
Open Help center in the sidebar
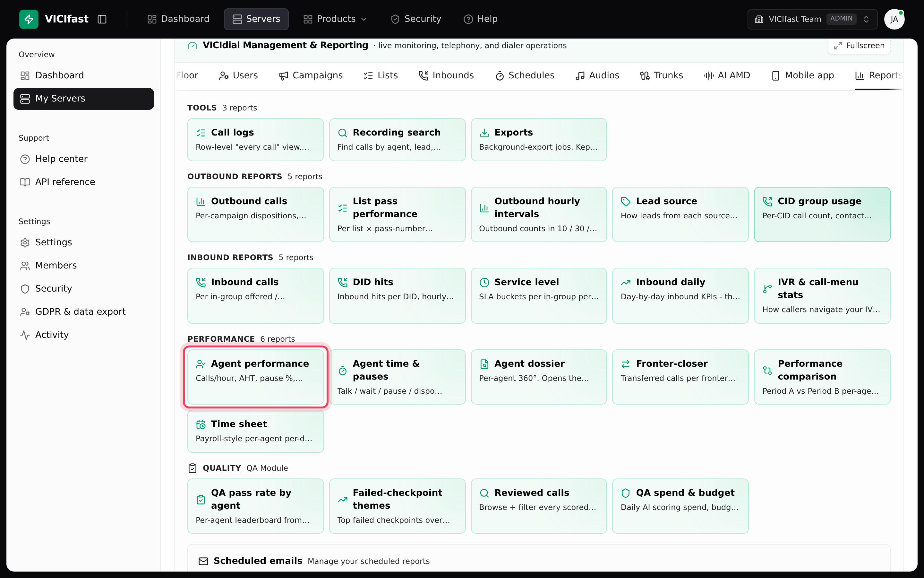pos(84,159)
